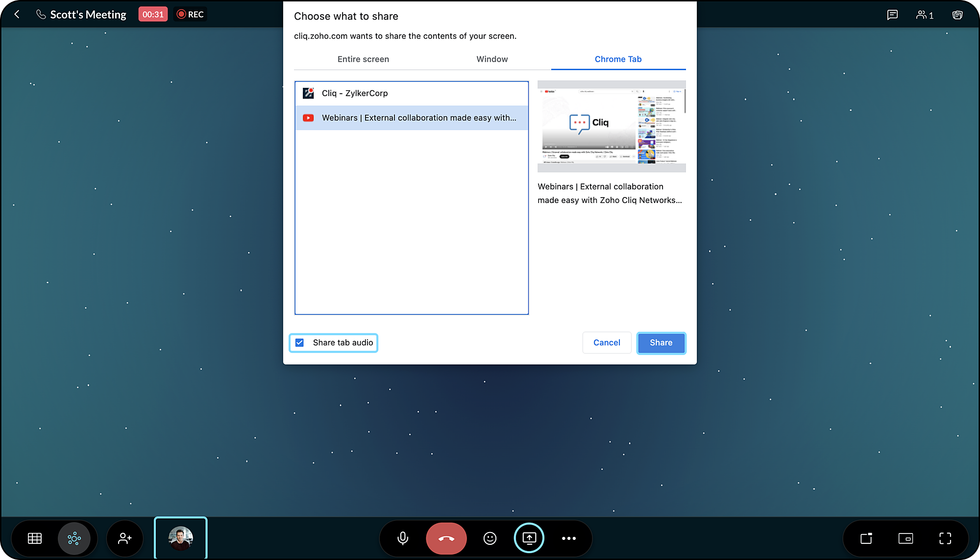Click the grid view icon

pos(35,538)
